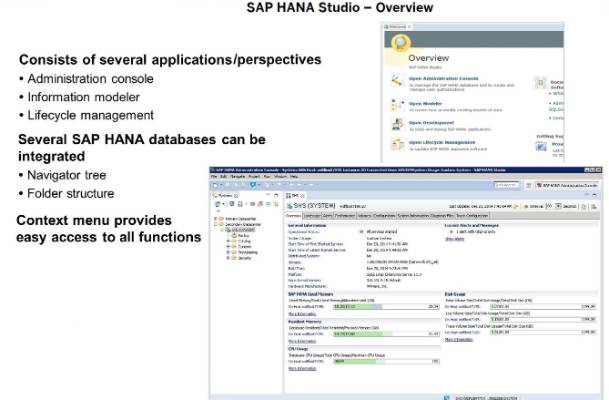The image size is (609, 400).
Task: Expand the Content folder
Action: point(228,247)
